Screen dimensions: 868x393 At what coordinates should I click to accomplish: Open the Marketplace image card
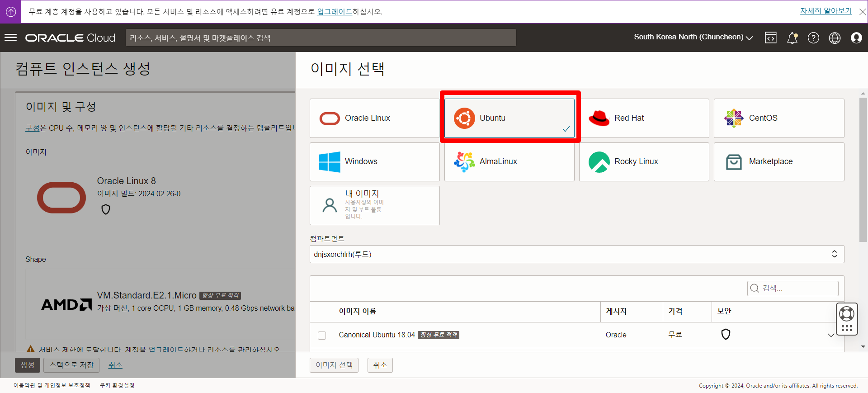(x=779, y=162)
